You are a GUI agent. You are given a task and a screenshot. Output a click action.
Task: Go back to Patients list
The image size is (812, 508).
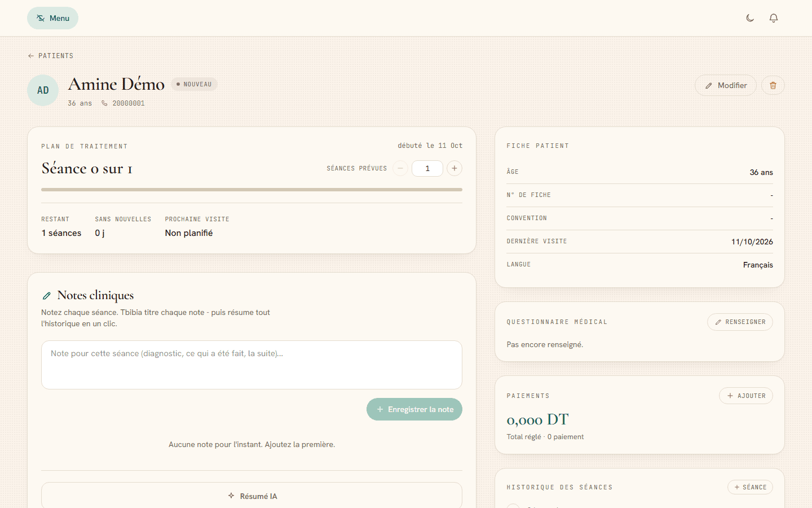51,56
